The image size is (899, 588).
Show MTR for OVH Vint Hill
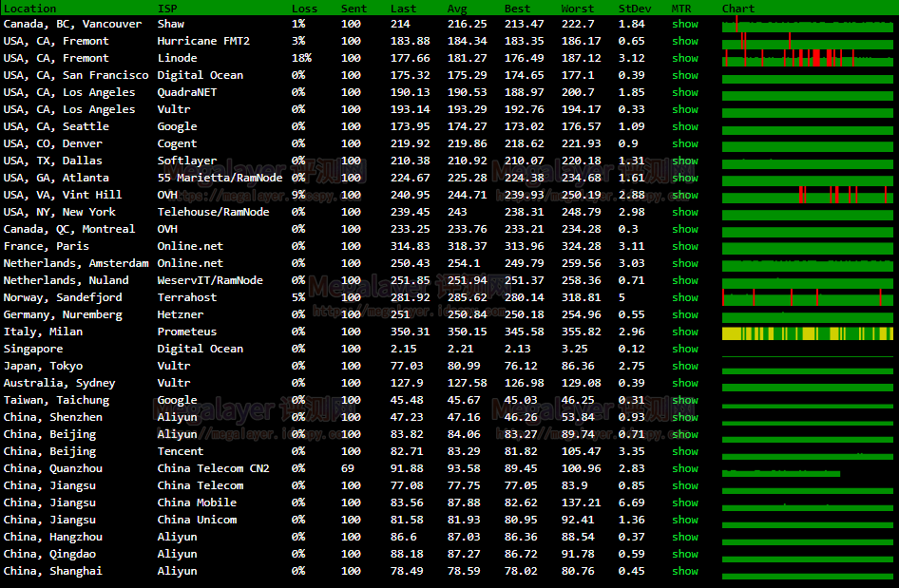(x=685, y=195)
